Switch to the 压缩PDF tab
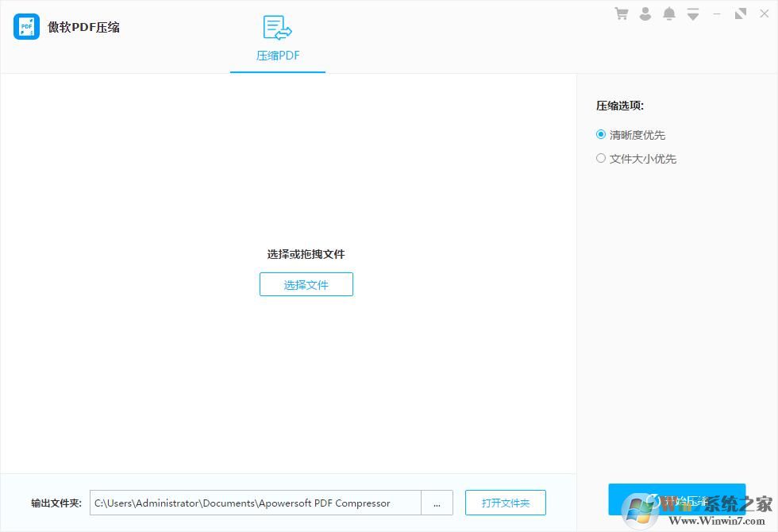 pos(277,56)
